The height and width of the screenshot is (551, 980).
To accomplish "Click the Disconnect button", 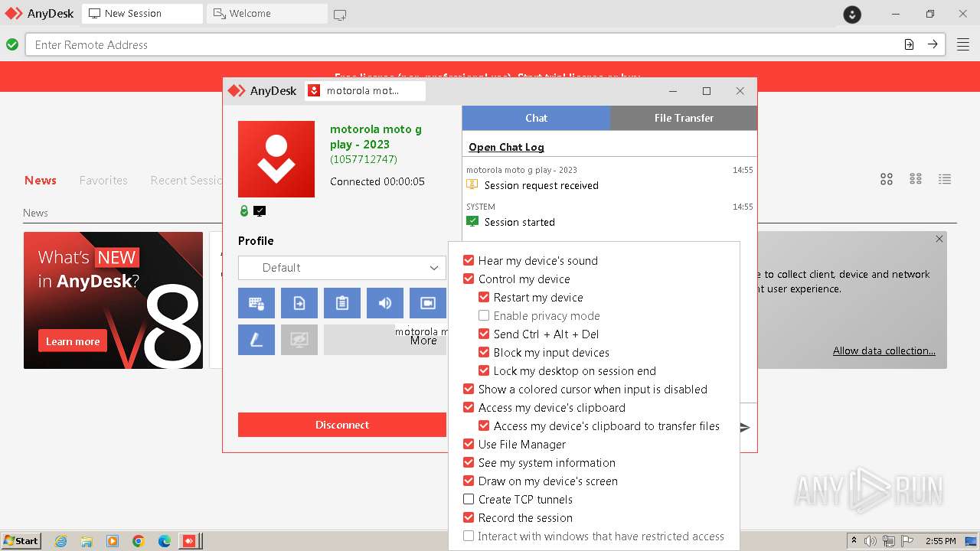I will click(x=342, y=425).
